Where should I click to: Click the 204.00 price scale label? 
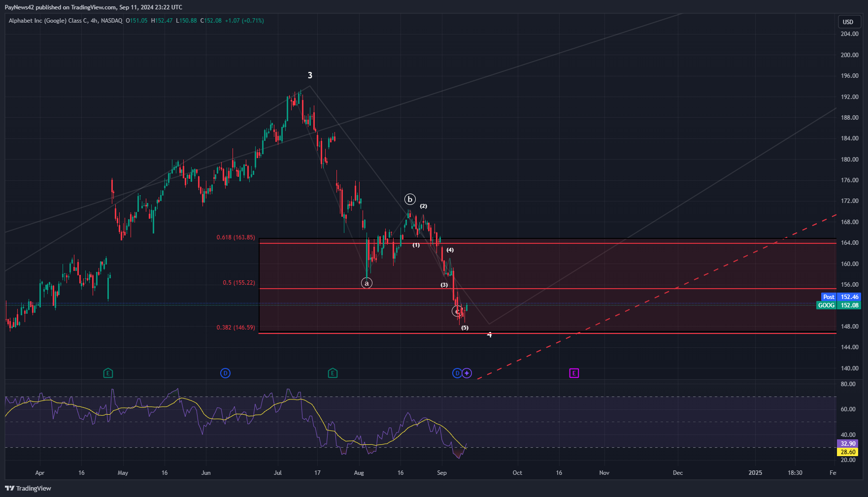click(x=849, y=34)
